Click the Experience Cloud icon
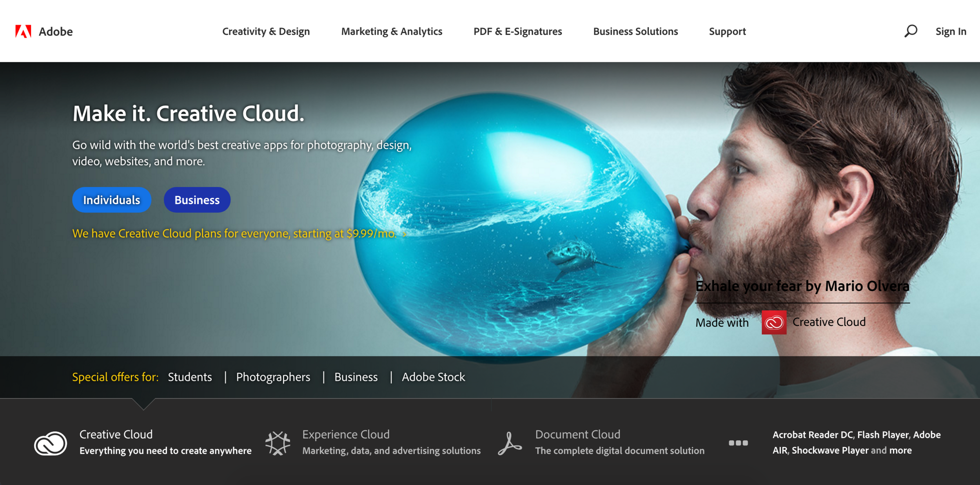The height and width of the screenshot is (485, 980). [x=278, y=443]
